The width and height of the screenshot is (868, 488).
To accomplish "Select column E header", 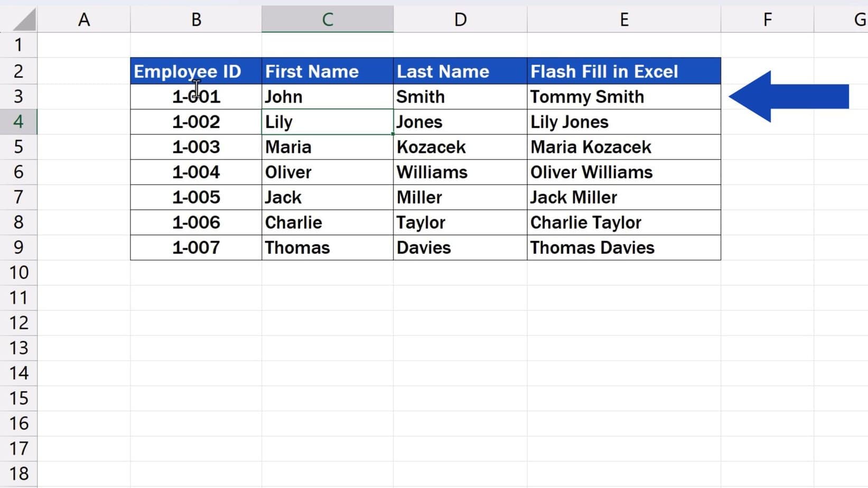I will click(x=623, y=20).
